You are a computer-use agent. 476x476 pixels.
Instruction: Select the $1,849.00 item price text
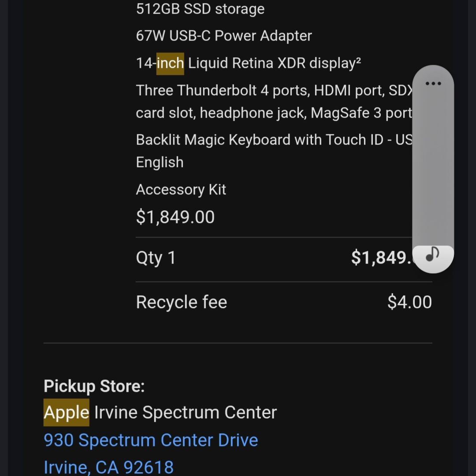click(x=175, y=217)
